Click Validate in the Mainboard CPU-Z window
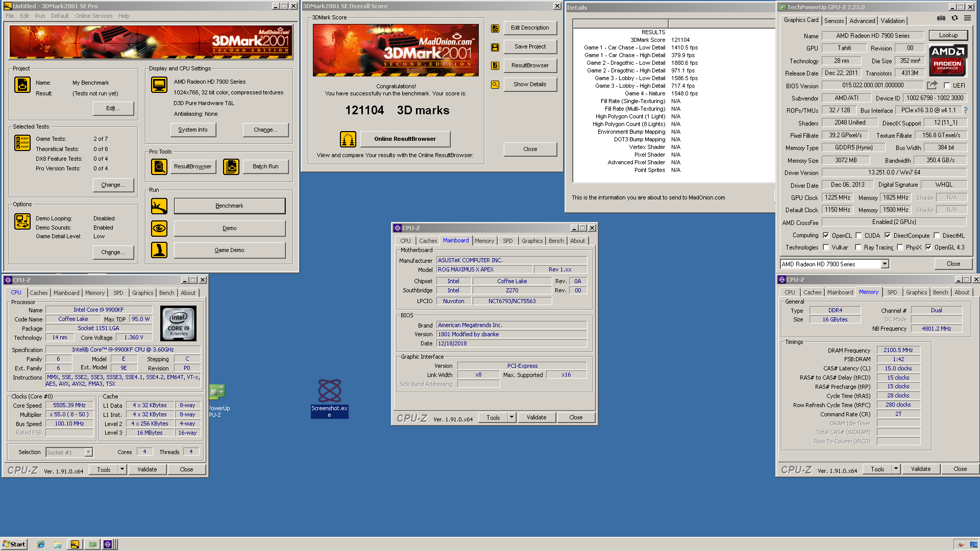 point(536,417)
